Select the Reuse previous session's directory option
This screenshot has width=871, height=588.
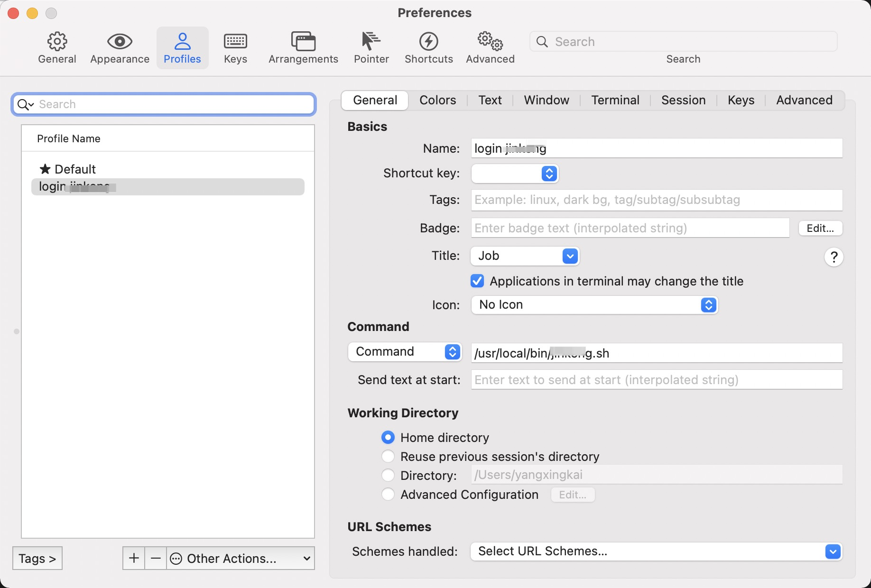(388, 456)
